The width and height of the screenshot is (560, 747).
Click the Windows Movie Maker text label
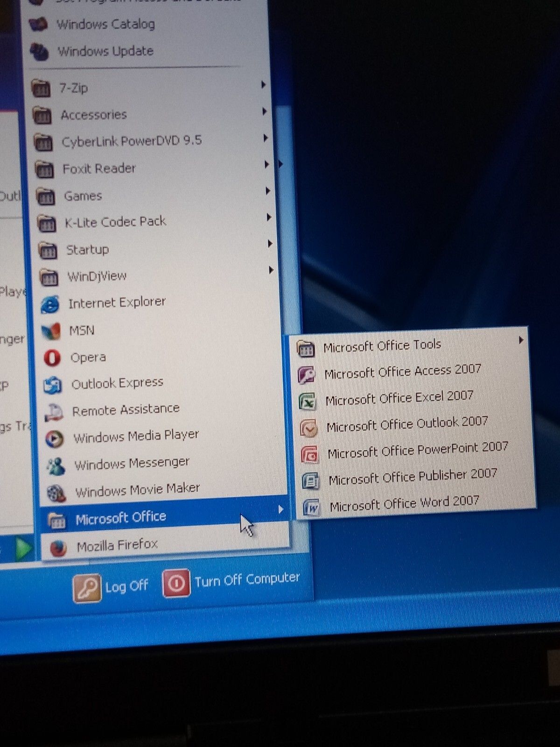tap(138, 490)
